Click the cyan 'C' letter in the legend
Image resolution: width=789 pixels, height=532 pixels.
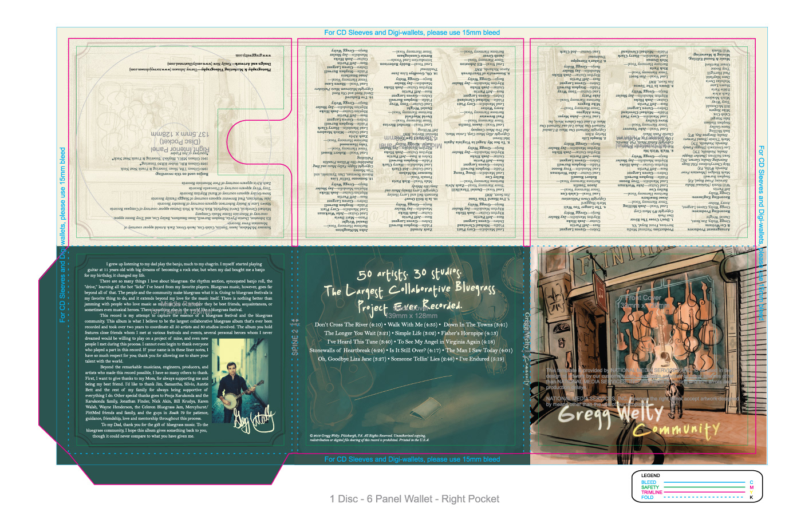point(752,483)
